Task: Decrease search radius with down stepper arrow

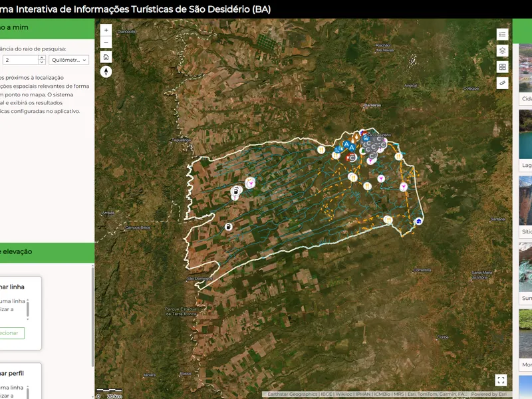Action: tap(42, 62)
